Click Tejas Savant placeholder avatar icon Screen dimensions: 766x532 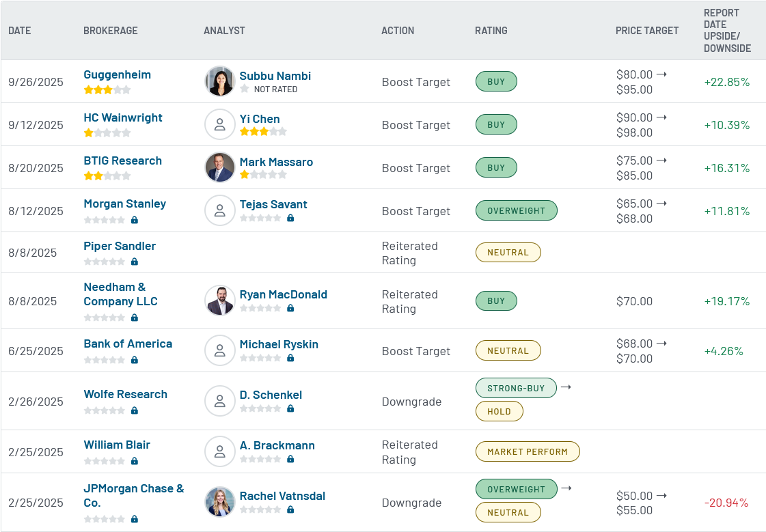(x=220, y=210)
